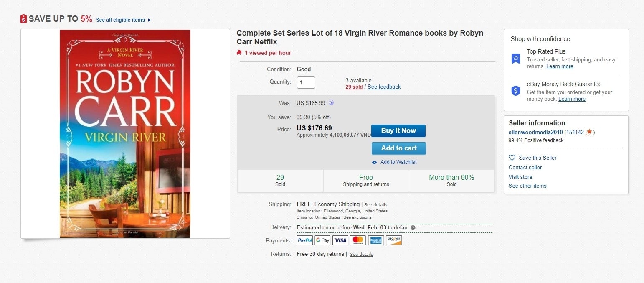
Task: Click the Quantity input field
Action: point(306,82)
